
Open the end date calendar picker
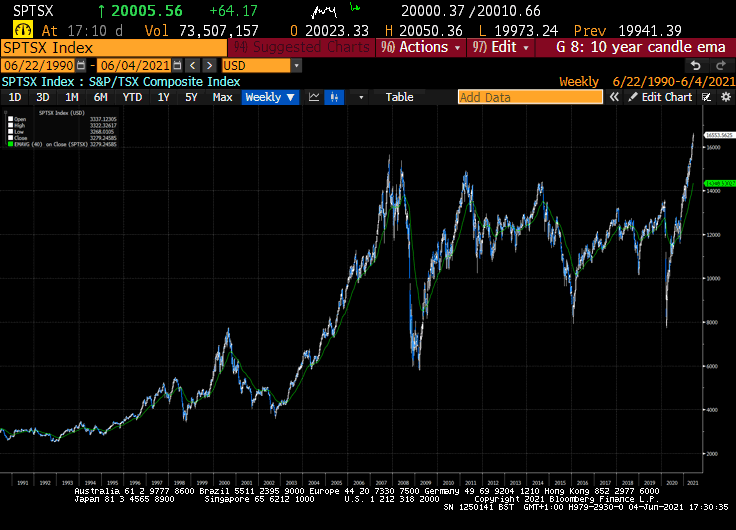pyautogui.click(x=177, y=66)
